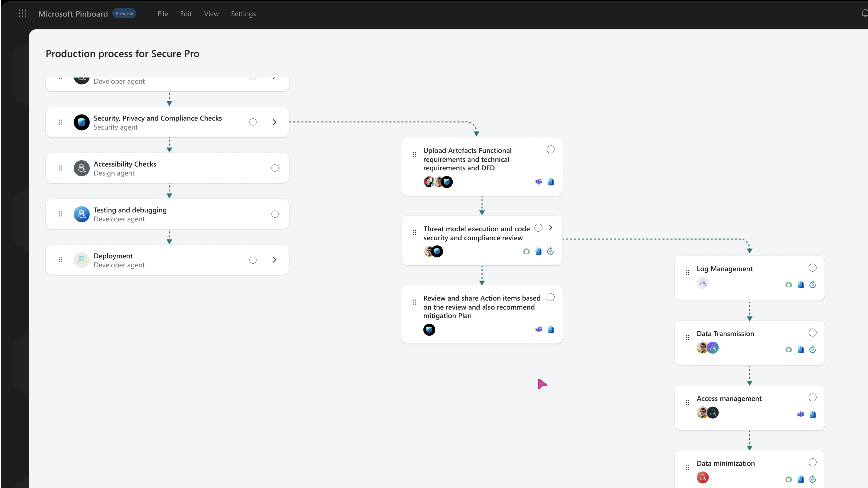Grab the drag handle on Log Management card
The width and height of the screenshot is (868, 488).
[687, 273]
